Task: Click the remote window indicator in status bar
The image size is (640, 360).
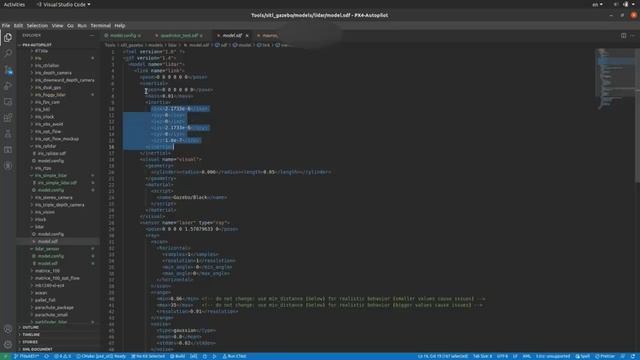Action: pyautogui.click(x=5, y=356)
